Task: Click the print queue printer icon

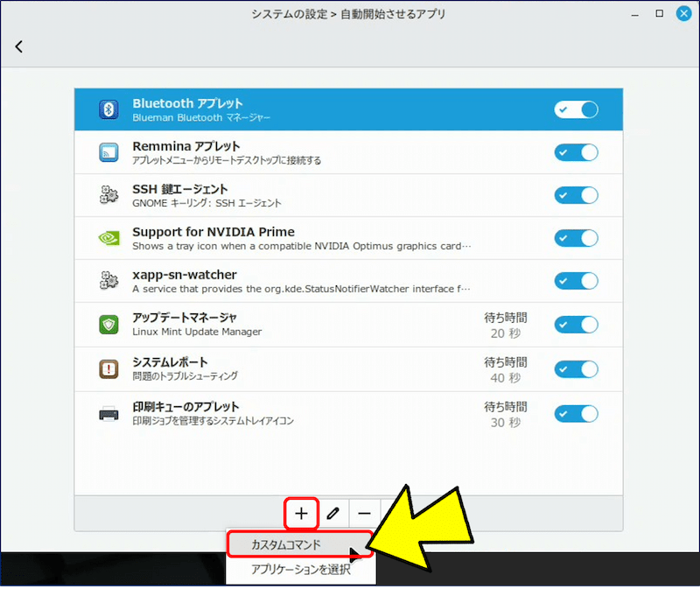Action: tap(108, 413)
